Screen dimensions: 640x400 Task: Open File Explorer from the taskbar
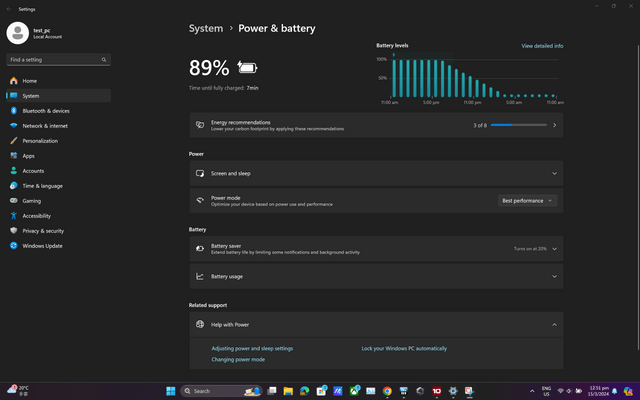(288, 391)
